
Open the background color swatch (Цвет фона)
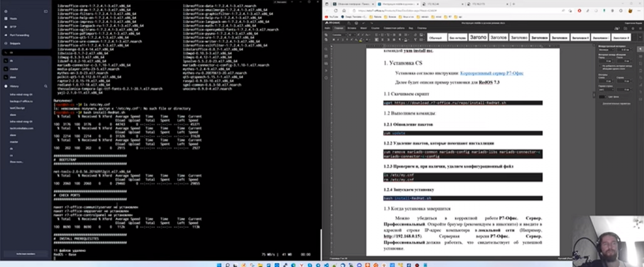click(602, 97)
